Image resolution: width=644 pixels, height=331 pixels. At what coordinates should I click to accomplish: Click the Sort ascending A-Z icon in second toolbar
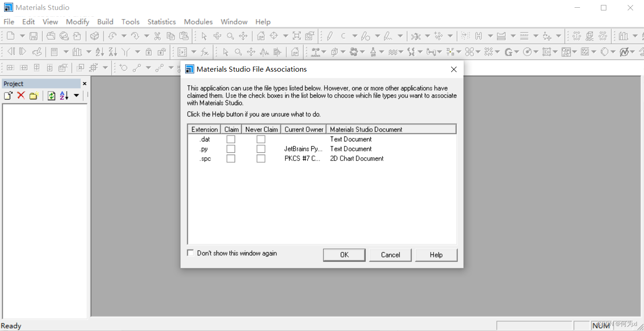click(x=100, y=52)
